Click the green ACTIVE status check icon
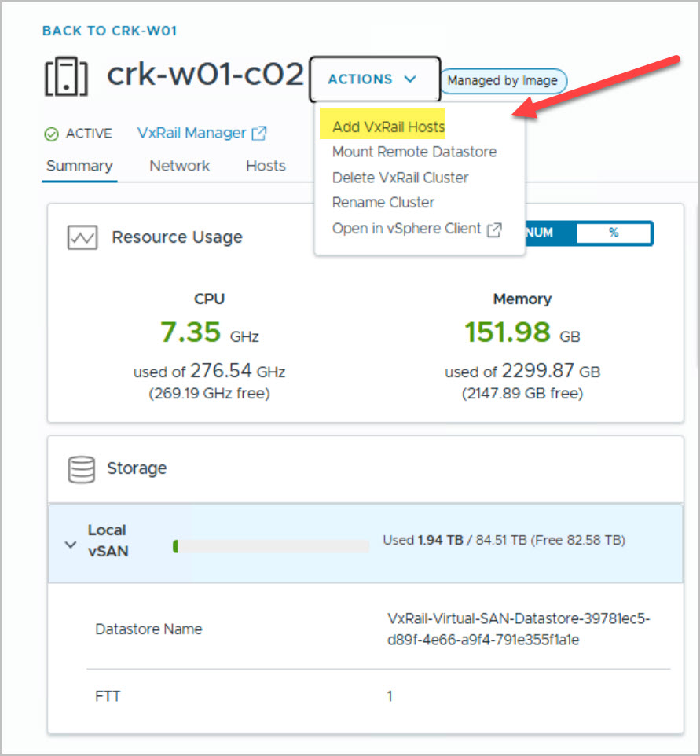Image resolution: width=700 pixels, height=756 pixels. pos(52,134)
